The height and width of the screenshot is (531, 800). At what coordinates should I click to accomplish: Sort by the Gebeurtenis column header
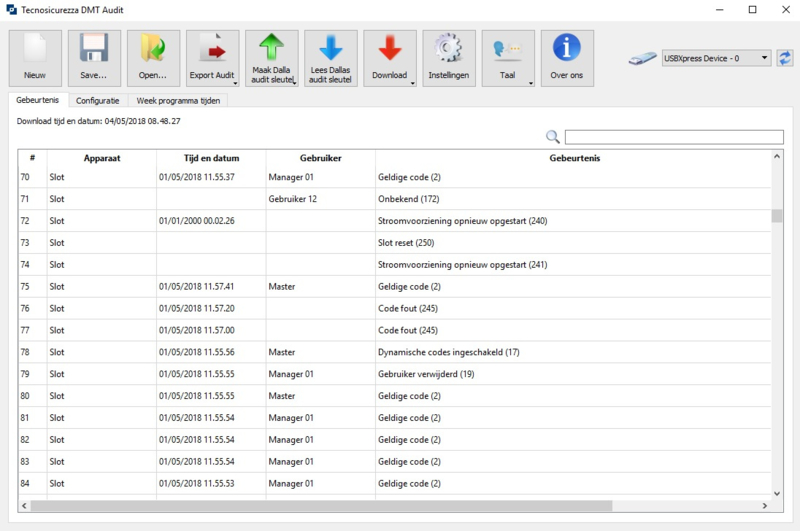click(x=574, y=158)
